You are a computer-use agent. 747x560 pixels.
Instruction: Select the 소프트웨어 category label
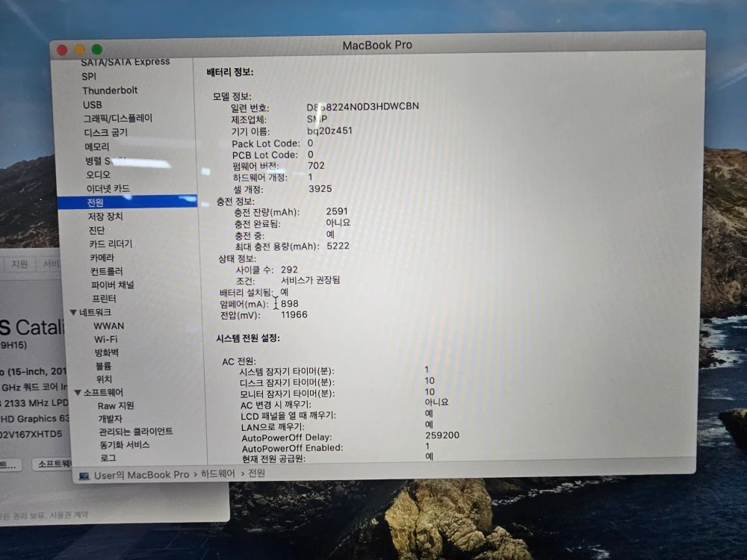tap(103, 393)
